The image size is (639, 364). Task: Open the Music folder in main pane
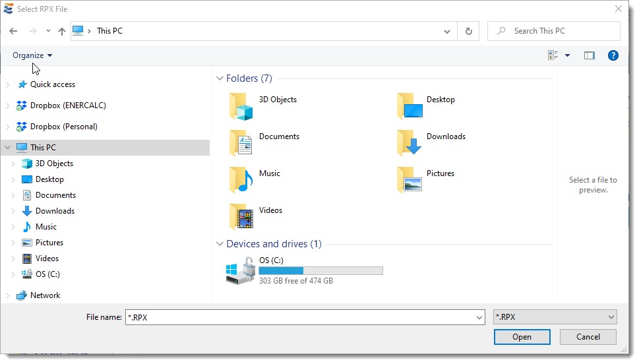click(241, 179)
